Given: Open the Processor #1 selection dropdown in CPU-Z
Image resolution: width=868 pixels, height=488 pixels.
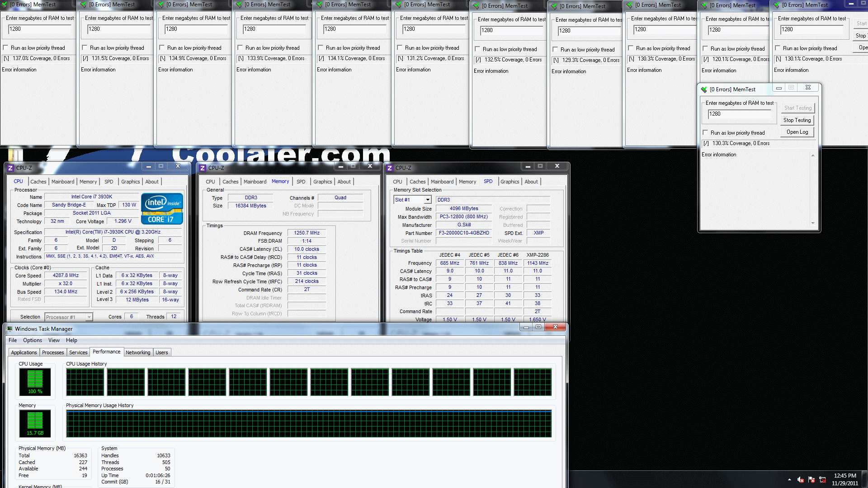Looking at the screenshot, I should [89, 317].
